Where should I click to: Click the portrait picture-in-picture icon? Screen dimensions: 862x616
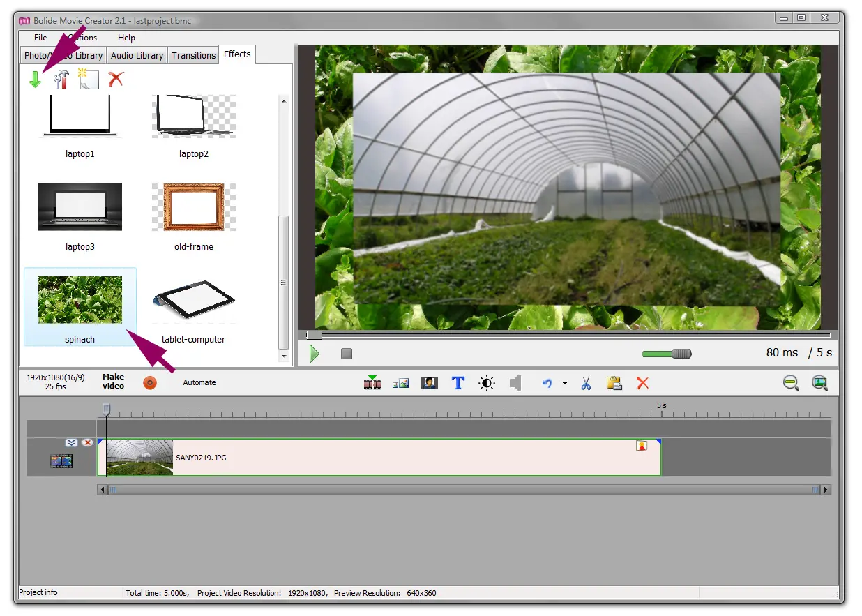coord(429,383)
